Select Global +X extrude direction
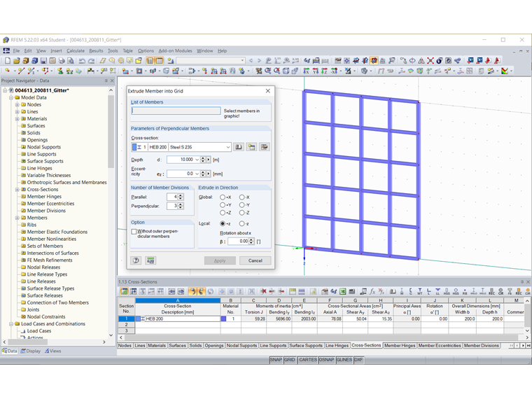This screenshot has height=399, width=532. click(x=223, y=197)
